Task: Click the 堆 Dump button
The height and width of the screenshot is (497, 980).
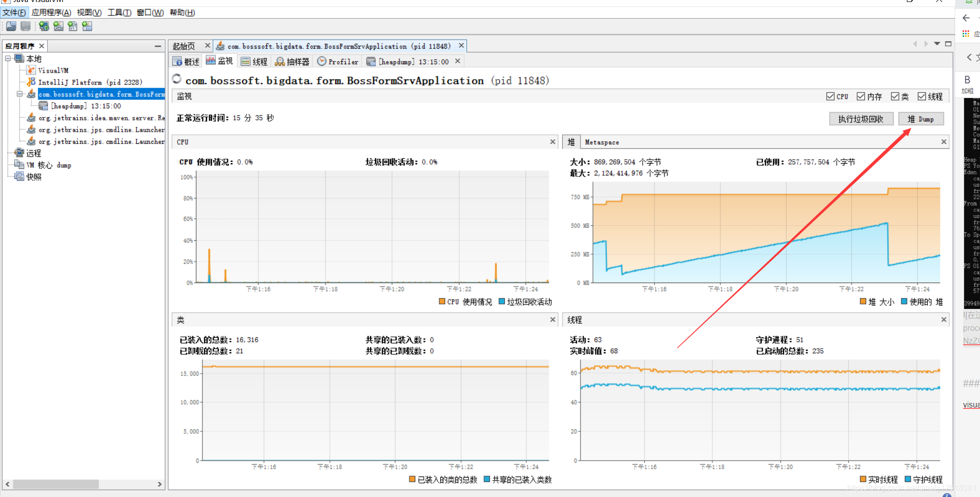Action: [x=921, y=119]
